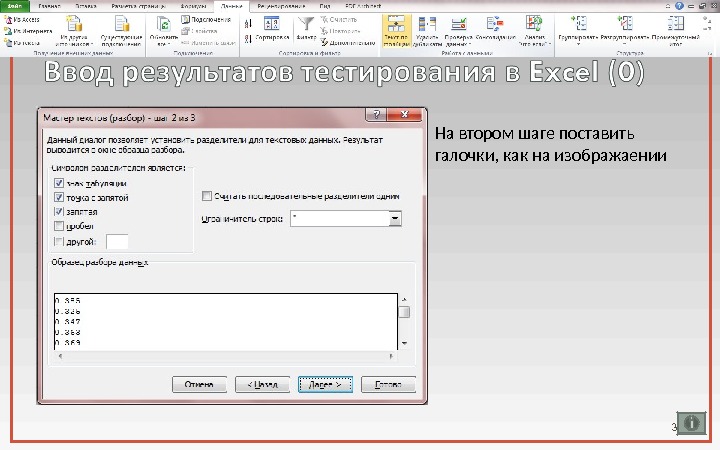Sort ascending with the A-Z icon
Screen dimensions: 720x450
248,23
